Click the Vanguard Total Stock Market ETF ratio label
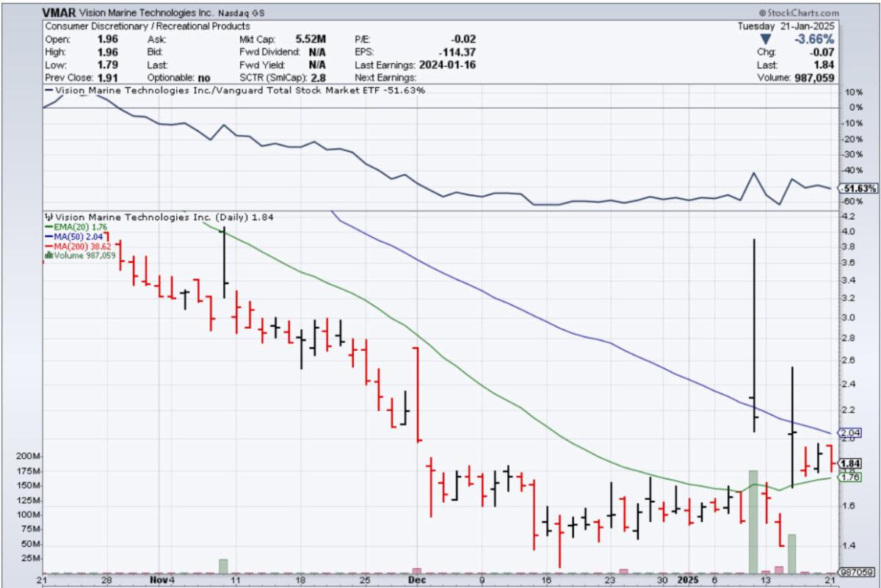The height and width of the screenshot is (588, 881). pos(235,90)
